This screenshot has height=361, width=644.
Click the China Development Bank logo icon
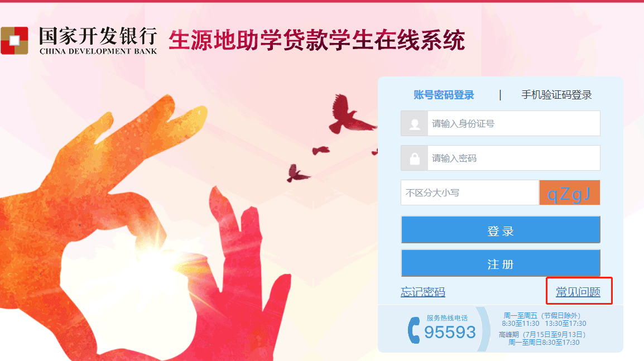pos(15,41)
